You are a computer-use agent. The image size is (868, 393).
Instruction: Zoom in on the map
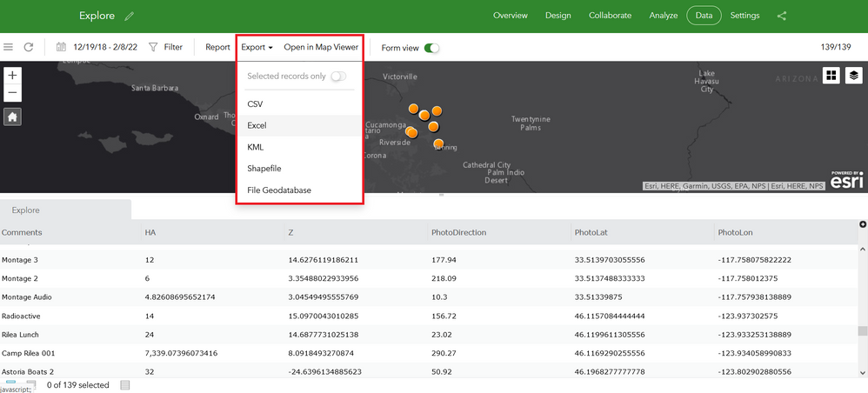(13, 76)
